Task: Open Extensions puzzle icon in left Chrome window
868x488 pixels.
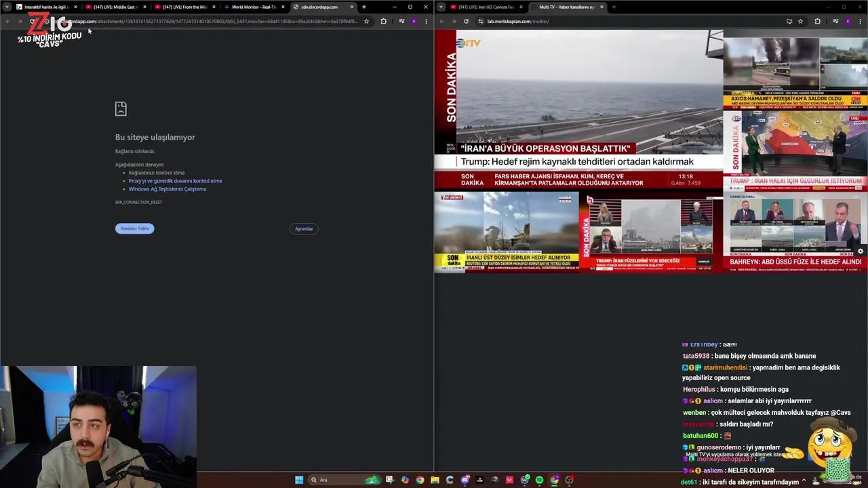Action: tap(383, 21)
